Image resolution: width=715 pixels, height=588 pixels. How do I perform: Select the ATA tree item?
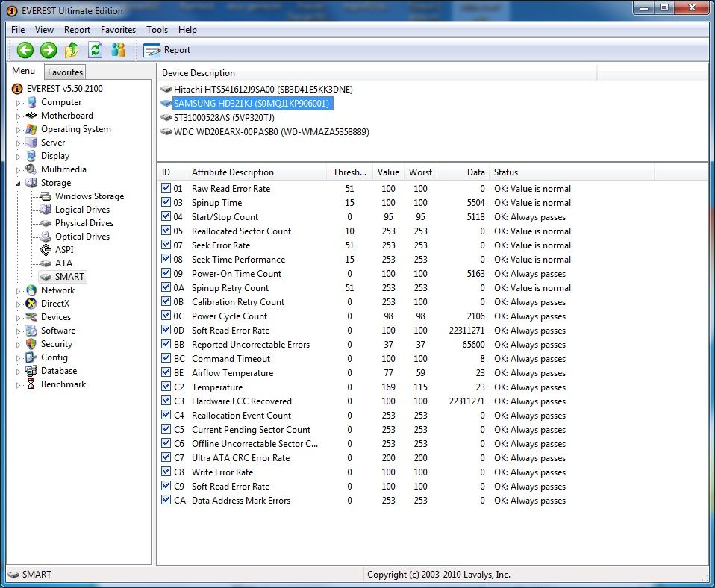point(63,263)
